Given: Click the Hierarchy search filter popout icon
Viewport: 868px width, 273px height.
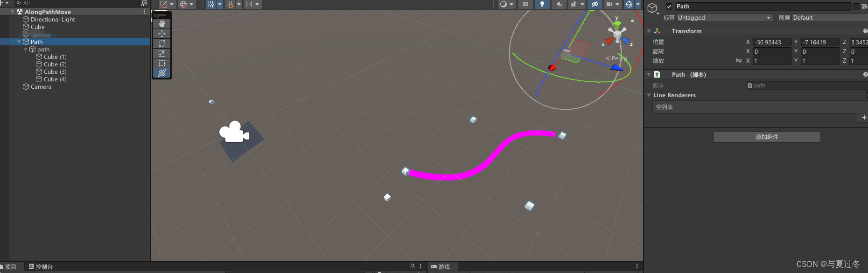Looking at the screenshot, I should click(x=144, y=3).
